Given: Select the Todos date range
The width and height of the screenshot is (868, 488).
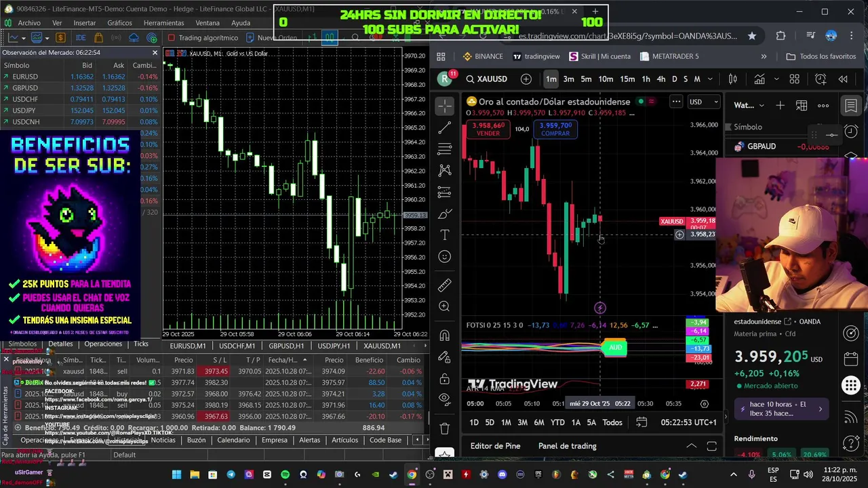Looking at the screenshot, I should pyautogui.click(x=612, y=422).
